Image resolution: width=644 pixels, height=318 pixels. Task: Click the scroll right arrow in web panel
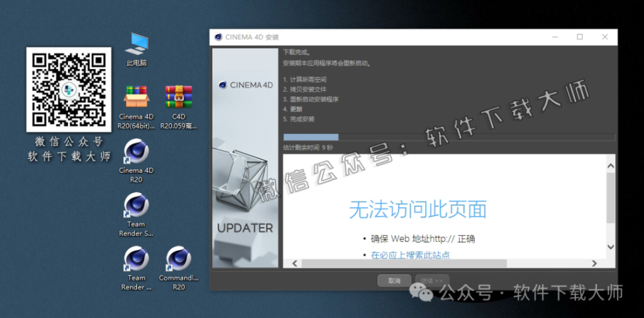click(594, 263)
